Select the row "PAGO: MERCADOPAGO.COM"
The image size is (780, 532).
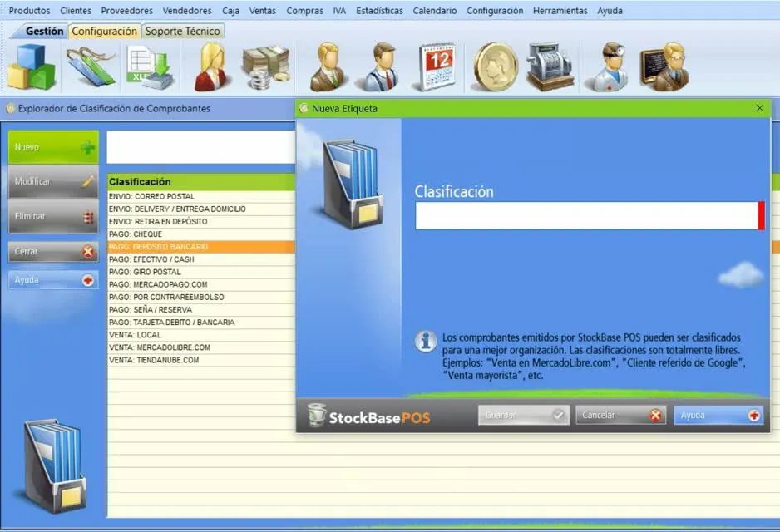click(201, 284)
